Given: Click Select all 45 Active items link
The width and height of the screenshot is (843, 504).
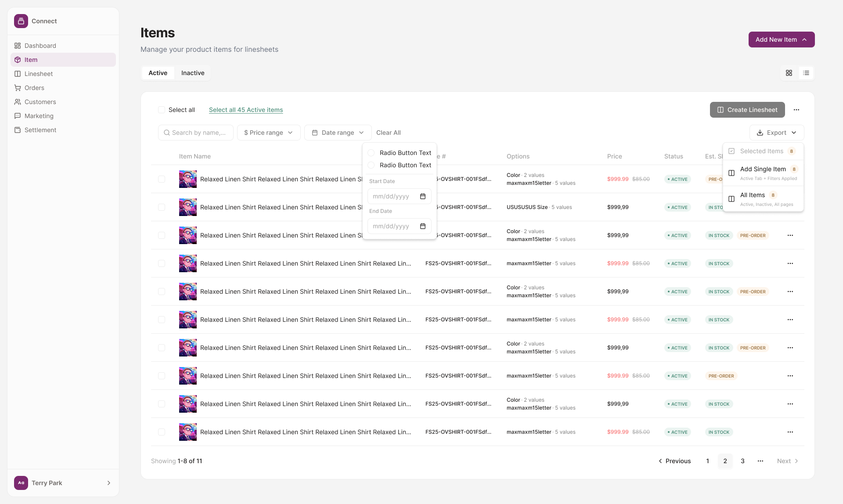Looking at the screenshot, I should (246, 110).
